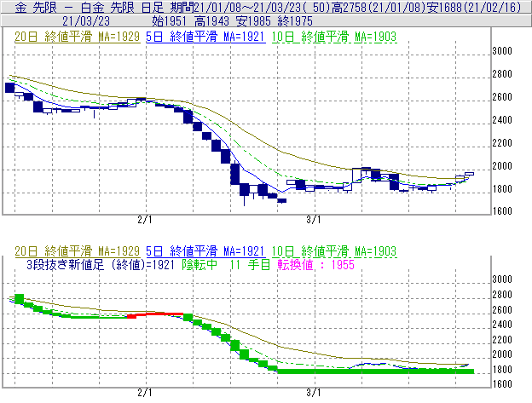Click the 5日 終値平滑 MA=1921 legend in lower chart
This screenshot has height=403, width=532.
click(x=205, y=251)
